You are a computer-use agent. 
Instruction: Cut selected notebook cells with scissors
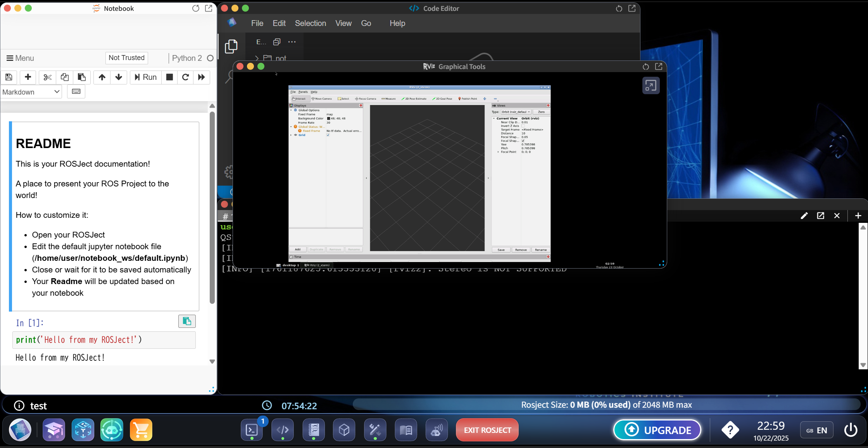tap(47, 77)
